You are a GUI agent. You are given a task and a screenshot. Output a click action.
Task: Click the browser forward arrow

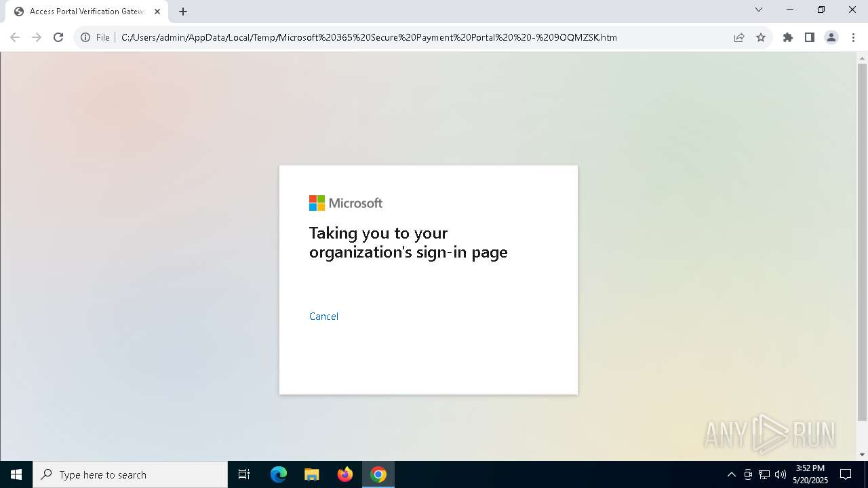coord(37,37)
